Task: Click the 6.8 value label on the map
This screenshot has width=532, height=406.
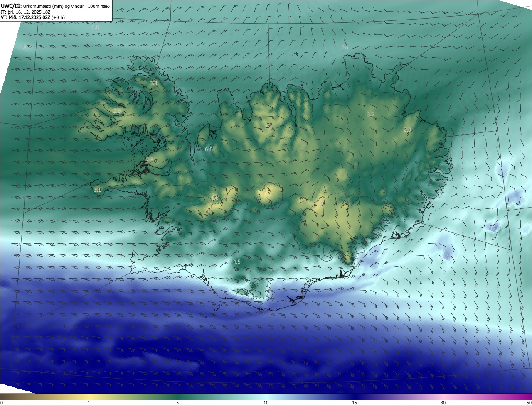Action: tap(209, 149)
